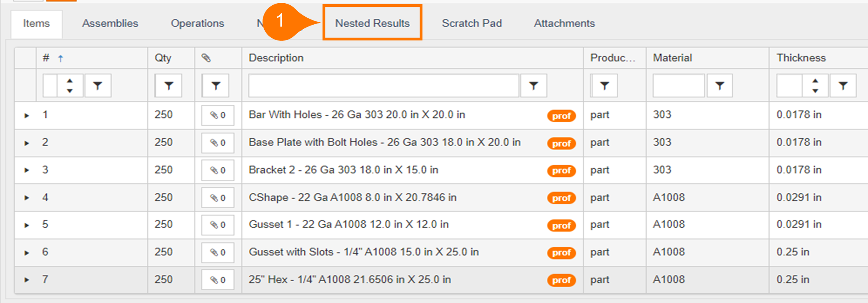Switch to the Assemblies tab
The height and width of the screenshot is (303, 868).
(110, 23)
